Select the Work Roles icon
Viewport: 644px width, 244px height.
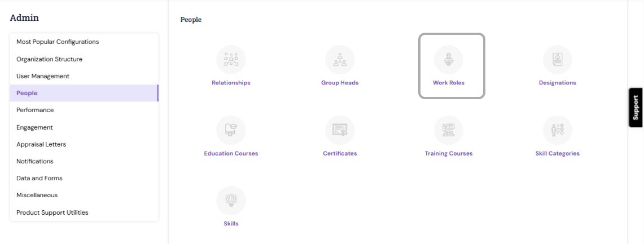(449, 60)
